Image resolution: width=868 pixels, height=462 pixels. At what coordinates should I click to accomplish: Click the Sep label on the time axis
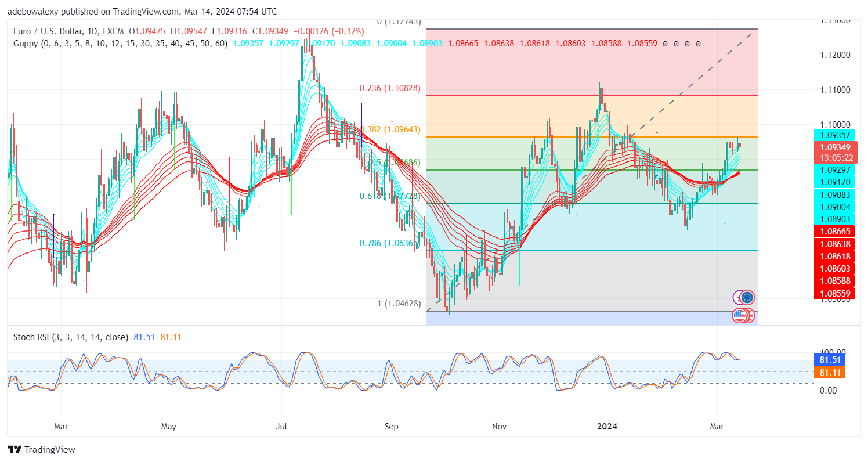pyautogui.click(x=392, y=427)
